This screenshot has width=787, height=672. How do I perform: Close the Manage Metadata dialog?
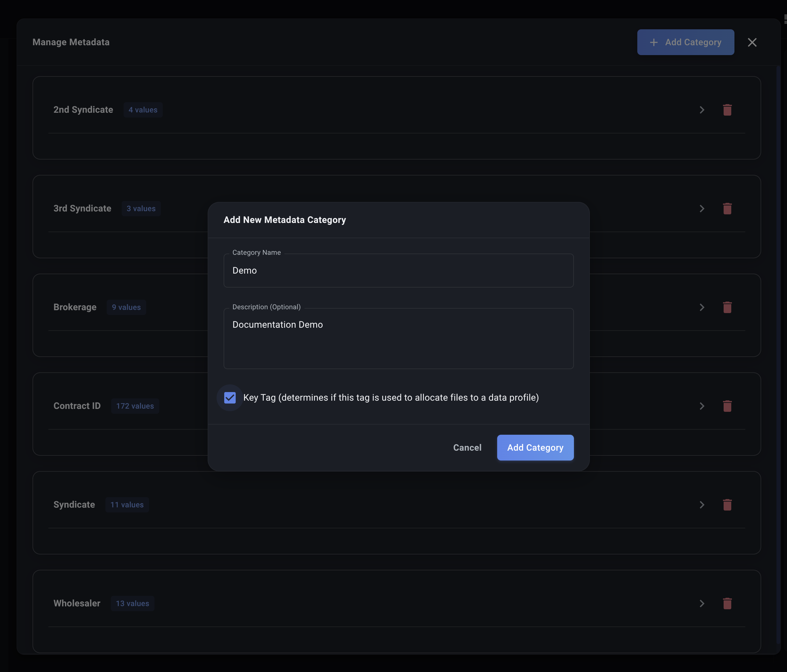coord(752,42)
